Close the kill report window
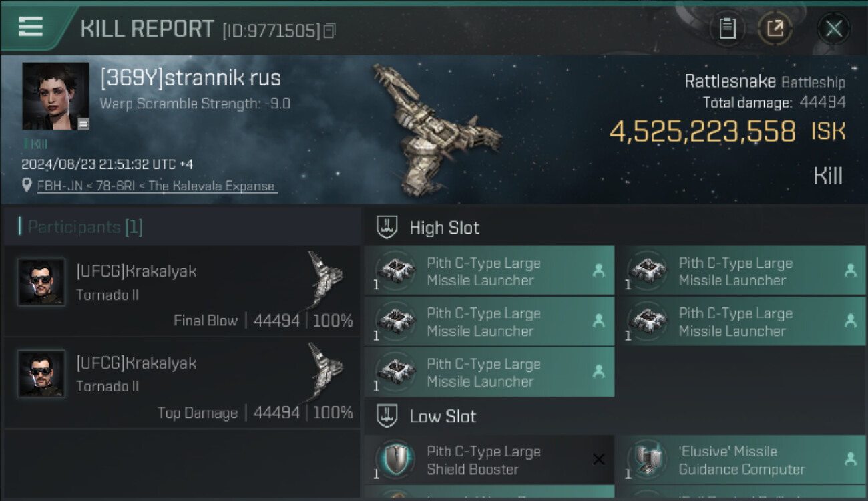This screenshot has width=868, height=501. (x=833, y=29)
